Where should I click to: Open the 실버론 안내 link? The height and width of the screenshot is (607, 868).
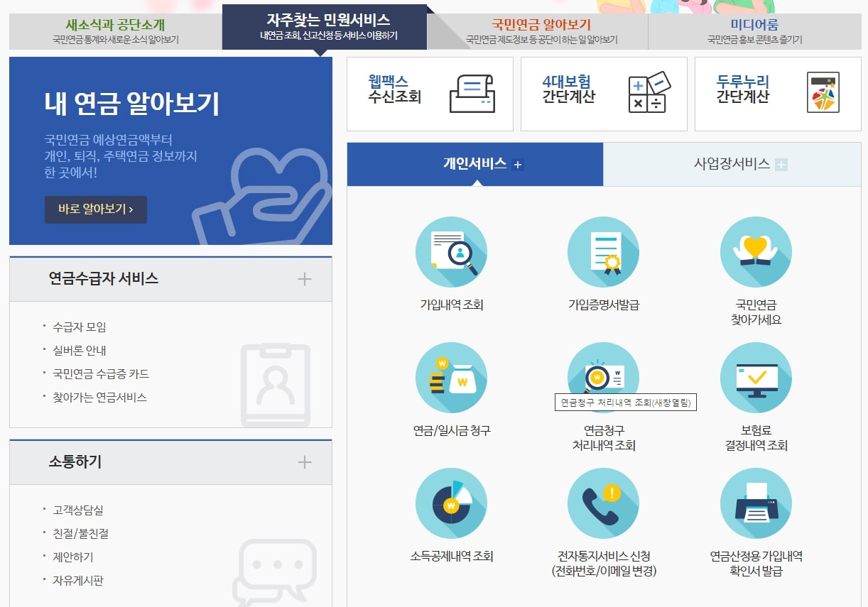[x=80, y=351]
